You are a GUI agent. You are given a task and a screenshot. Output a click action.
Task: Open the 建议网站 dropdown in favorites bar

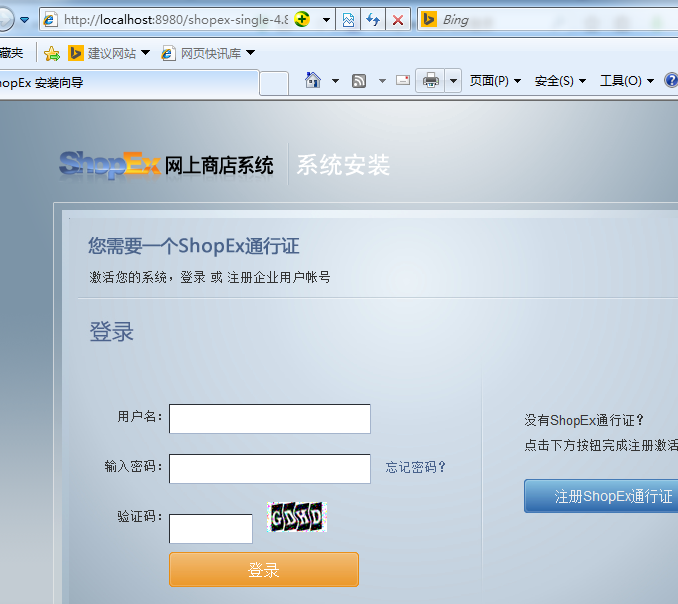tap(146, 53)
